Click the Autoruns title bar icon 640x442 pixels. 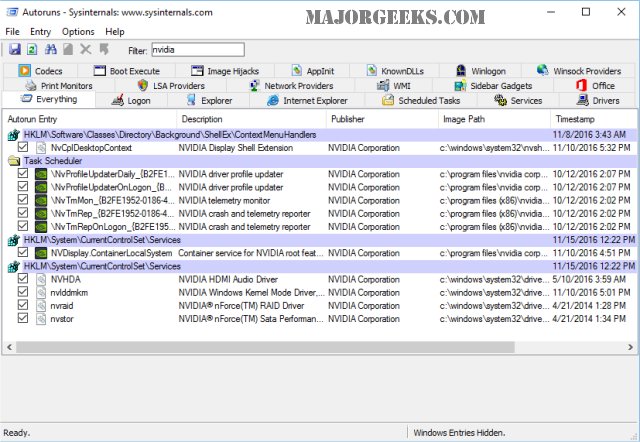[x=12, y=12]
